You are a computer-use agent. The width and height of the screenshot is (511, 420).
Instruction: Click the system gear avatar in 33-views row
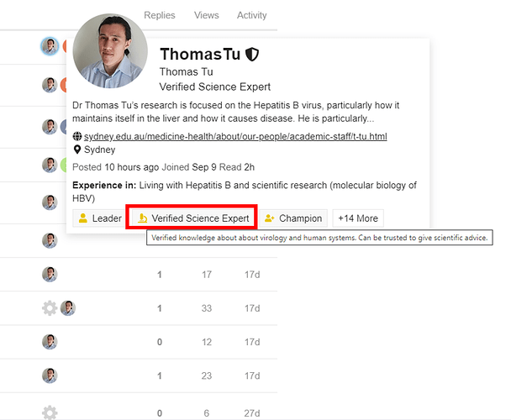click(50, 308)
